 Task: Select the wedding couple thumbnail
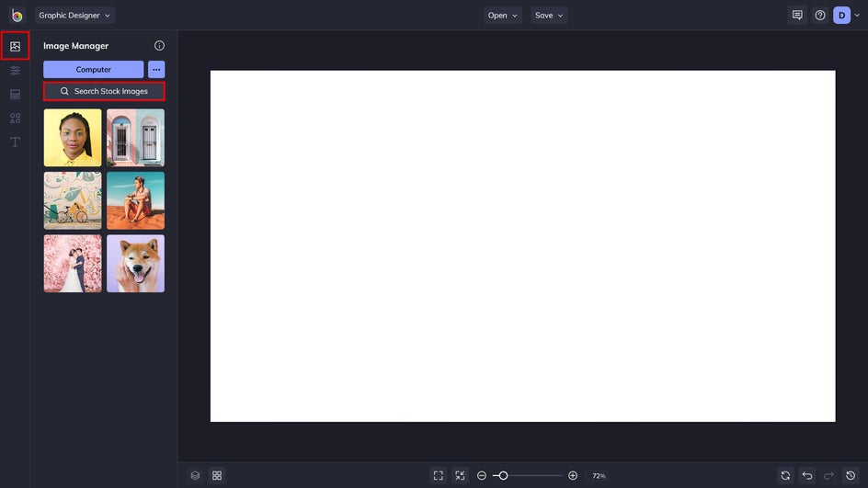73,264
